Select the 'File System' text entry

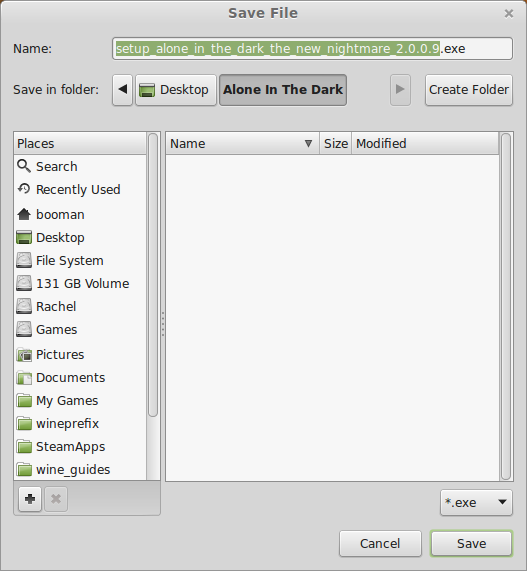click(70, 260)
